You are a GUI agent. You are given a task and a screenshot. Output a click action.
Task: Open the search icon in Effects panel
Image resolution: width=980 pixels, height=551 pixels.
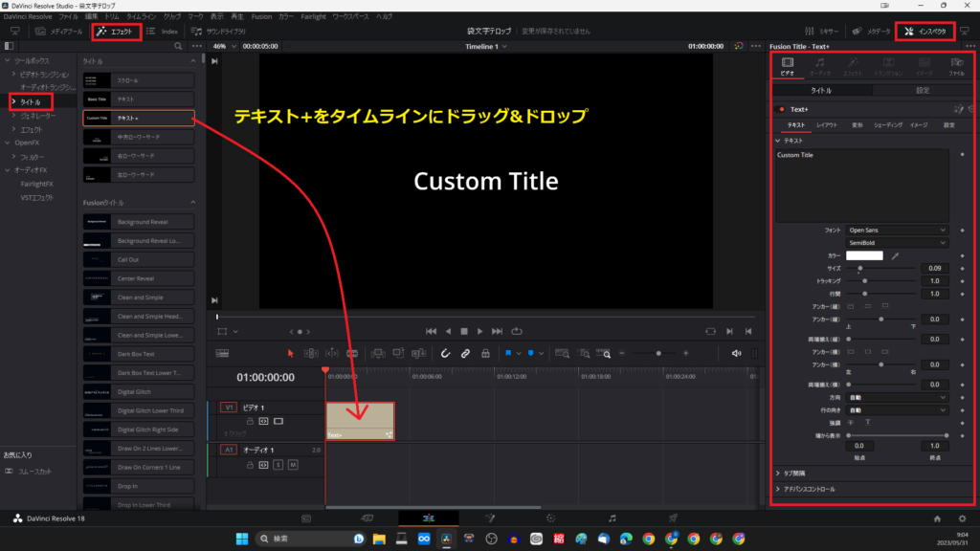coord(178,46)
